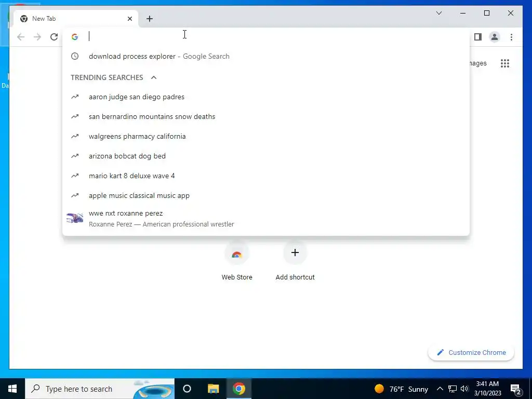Click trending arrow beside 'arizona bobcat dog bed'
This screenshot has height=399, width=532.
point(75,156)
